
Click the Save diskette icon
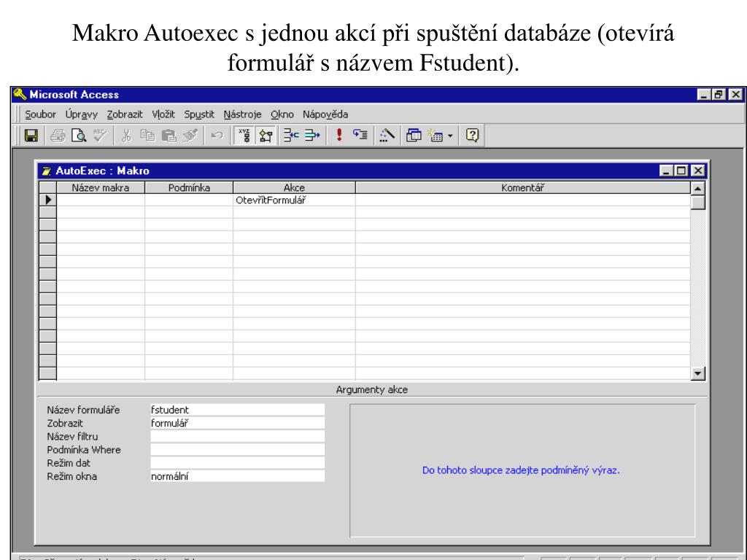(31, 136)
